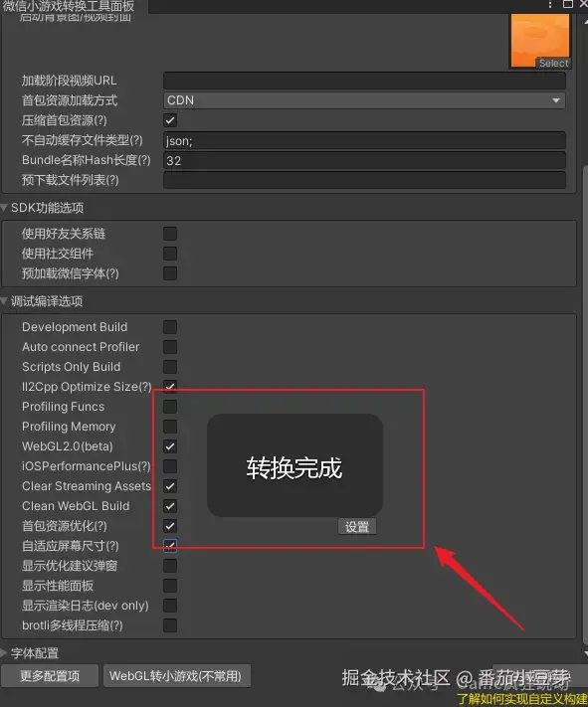Click inside the 加载阶段视频URL field
The width and height of the screenshot is (588, 707).
tap(364, 81)
